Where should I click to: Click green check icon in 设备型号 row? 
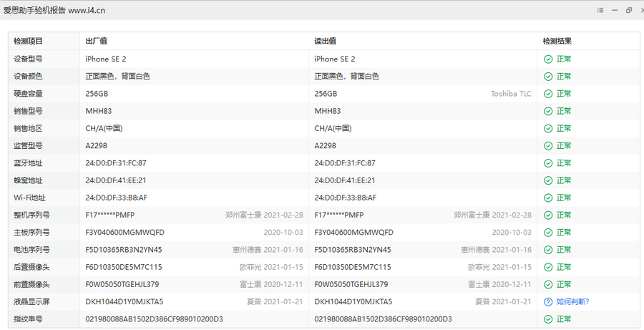tap(548, 59)
